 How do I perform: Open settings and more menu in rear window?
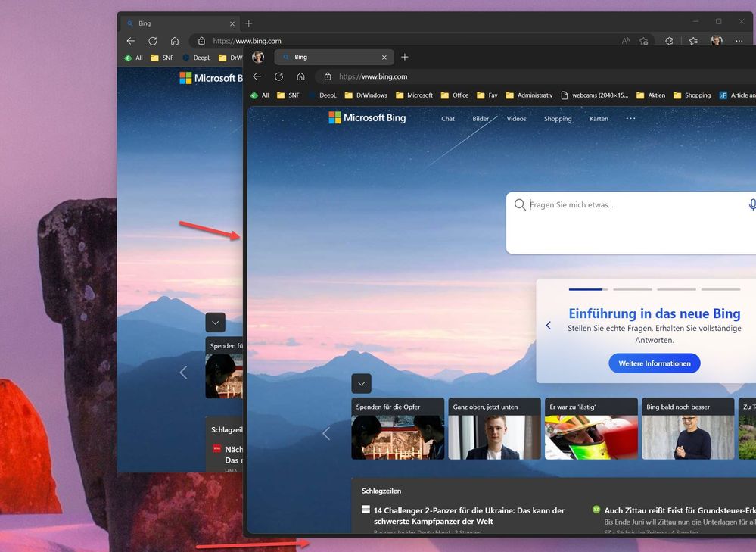[739, 41]
